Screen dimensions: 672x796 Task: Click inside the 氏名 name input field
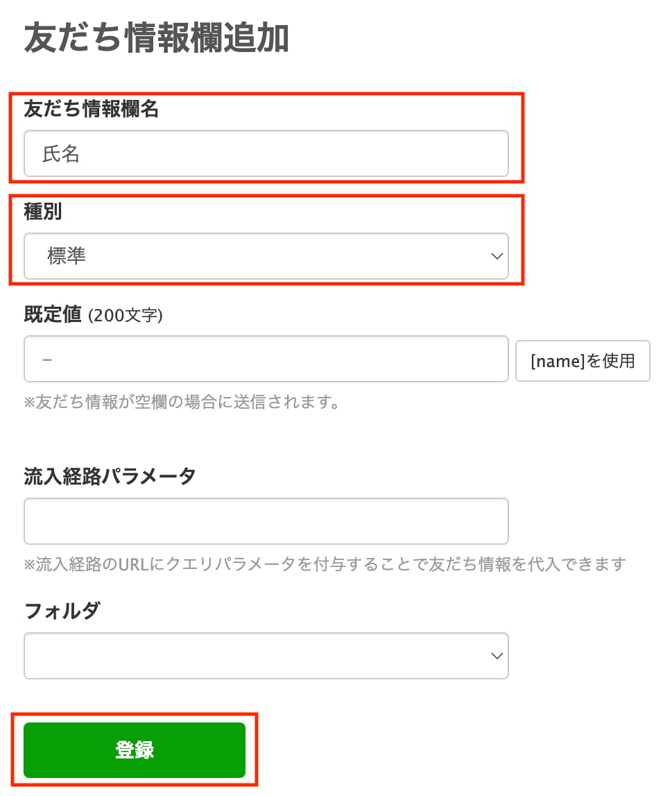tap(266, 153)
